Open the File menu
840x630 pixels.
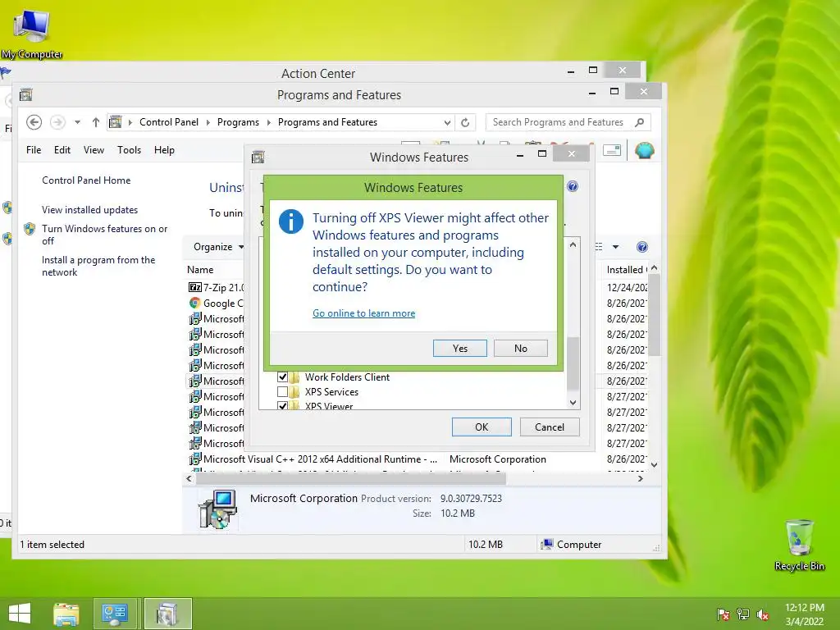pos(33,150)
